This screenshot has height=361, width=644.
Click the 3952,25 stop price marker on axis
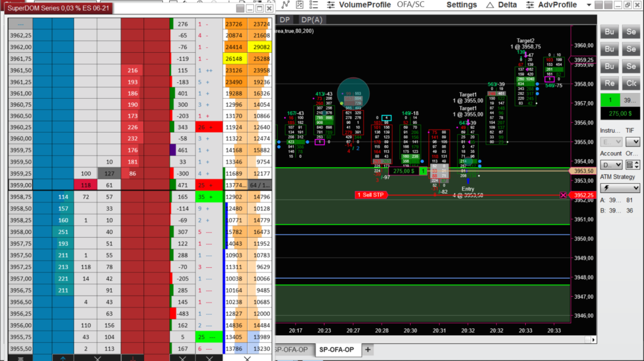point(583,195)
